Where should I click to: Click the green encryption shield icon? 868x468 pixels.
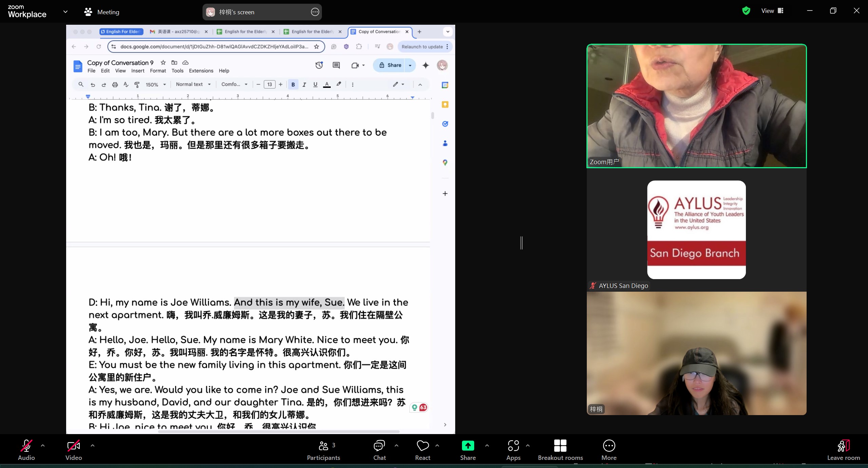pyautogui.click(x=746, y=11)
